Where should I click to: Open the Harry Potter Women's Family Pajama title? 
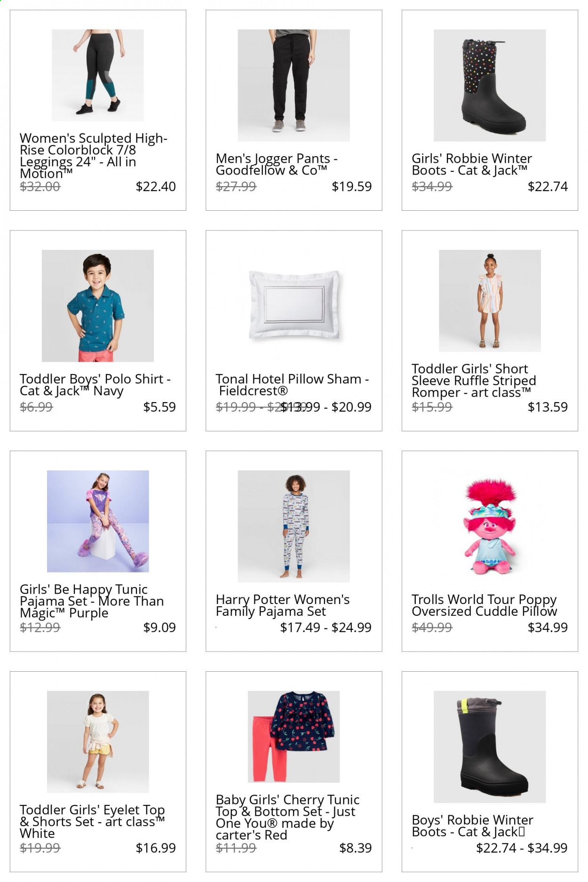283,605
